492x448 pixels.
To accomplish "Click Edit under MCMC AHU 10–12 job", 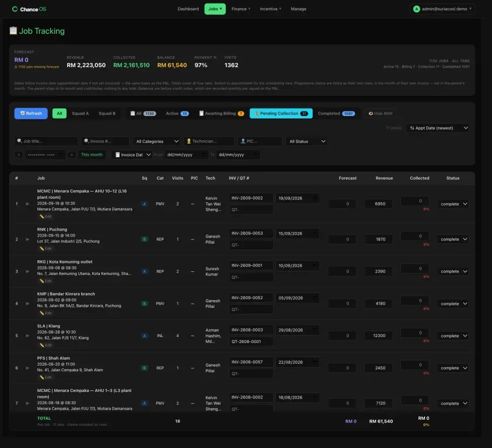I will [45, 216].
